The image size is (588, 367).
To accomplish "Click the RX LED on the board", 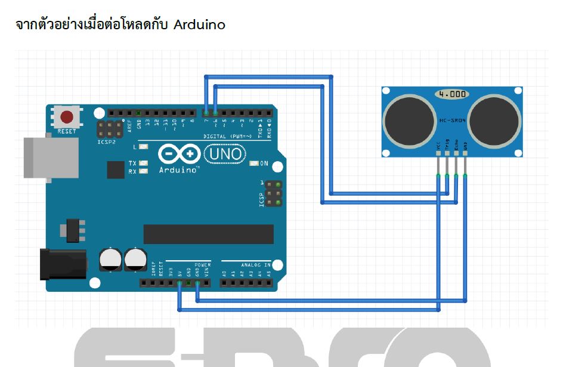I will pos(143,171).
